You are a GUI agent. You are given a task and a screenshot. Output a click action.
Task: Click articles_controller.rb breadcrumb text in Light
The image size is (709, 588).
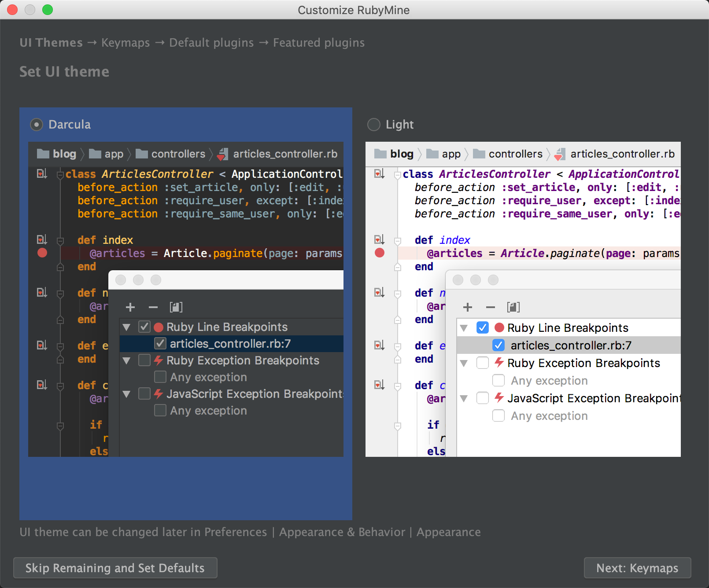[x=623, y=154]
